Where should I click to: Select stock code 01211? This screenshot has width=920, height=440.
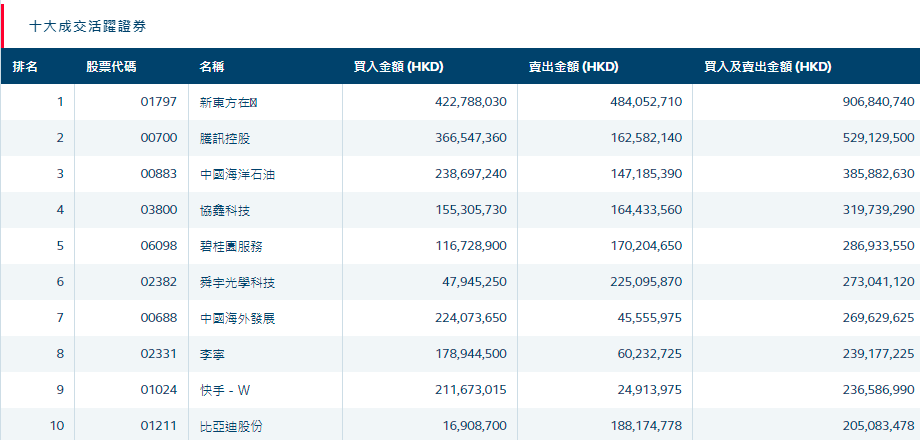[158, 425]
